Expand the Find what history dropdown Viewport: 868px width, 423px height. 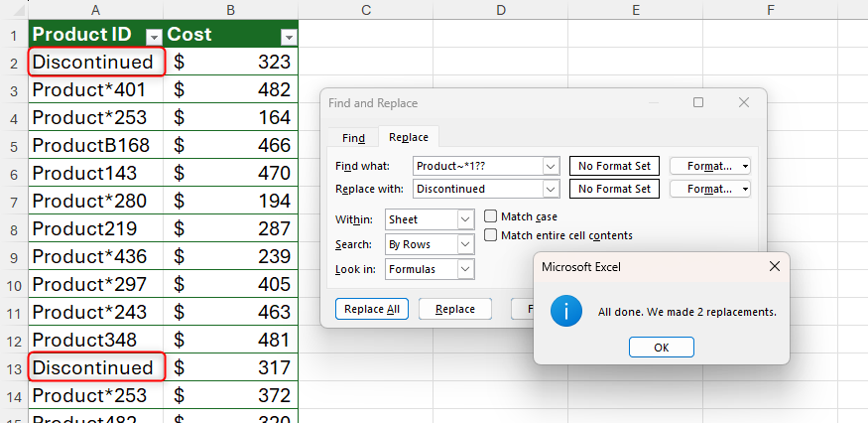pos(551,166)
